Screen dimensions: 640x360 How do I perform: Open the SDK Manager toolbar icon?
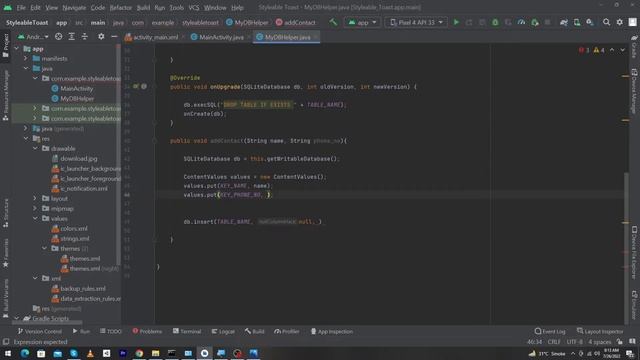590,22
